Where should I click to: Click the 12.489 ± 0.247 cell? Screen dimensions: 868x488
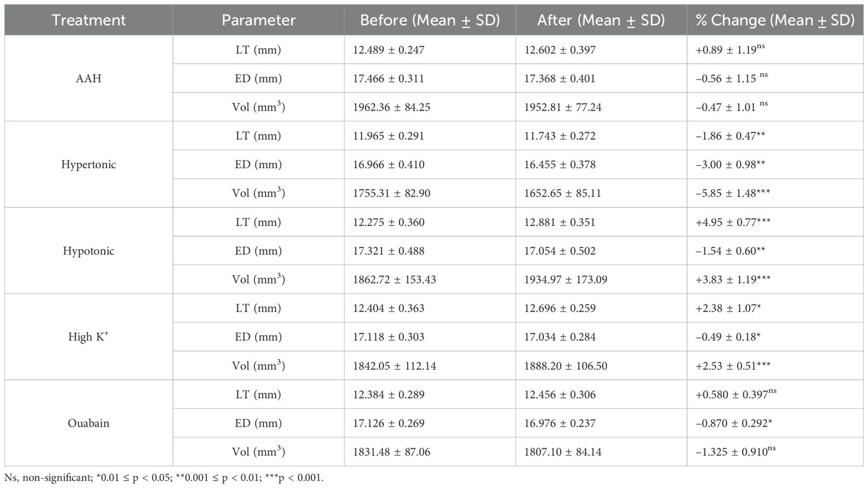(x=388, y=50)
